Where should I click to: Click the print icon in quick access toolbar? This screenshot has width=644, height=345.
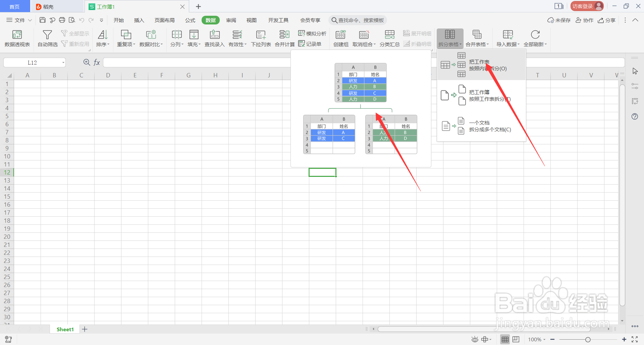(x=62, y=20)
